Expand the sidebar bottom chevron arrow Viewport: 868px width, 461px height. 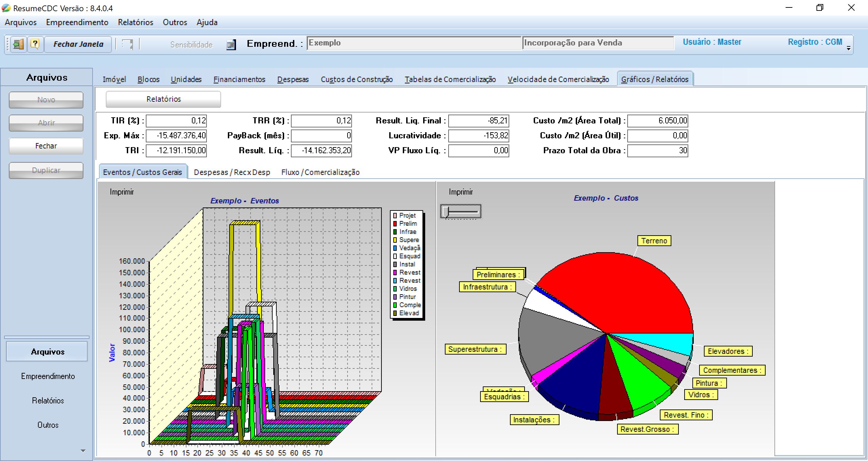coord(83,451)
